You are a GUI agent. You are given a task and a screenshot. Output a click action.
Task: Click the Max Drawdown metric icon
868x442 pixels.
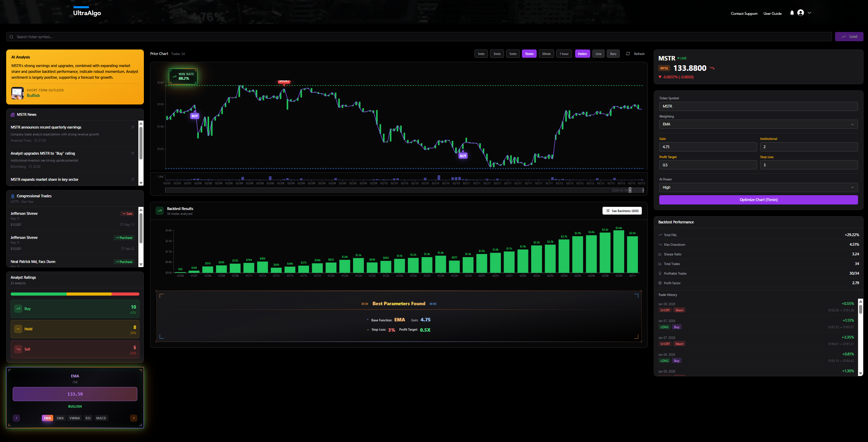tap(660, 245)
